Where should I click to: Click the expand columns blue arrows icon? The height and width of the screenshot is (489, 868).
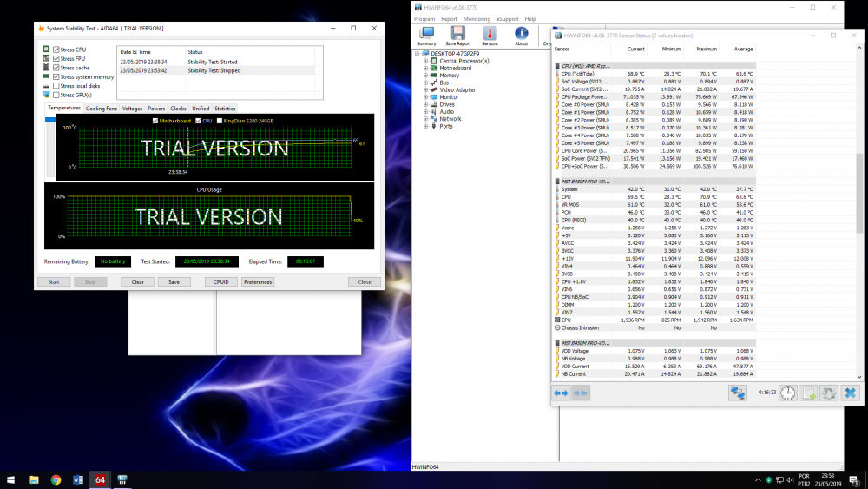pos(561,393)
